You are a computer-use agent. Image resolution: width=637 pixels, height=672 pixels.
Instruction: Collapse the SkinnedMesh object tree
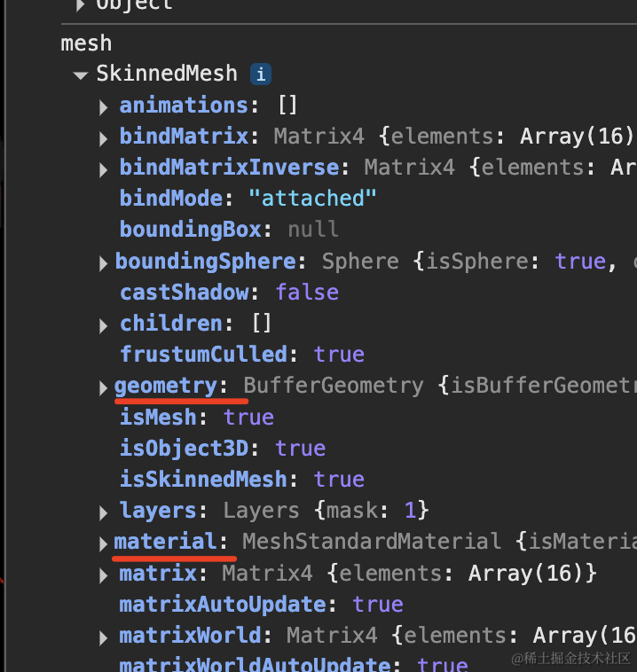click(81, 75)
